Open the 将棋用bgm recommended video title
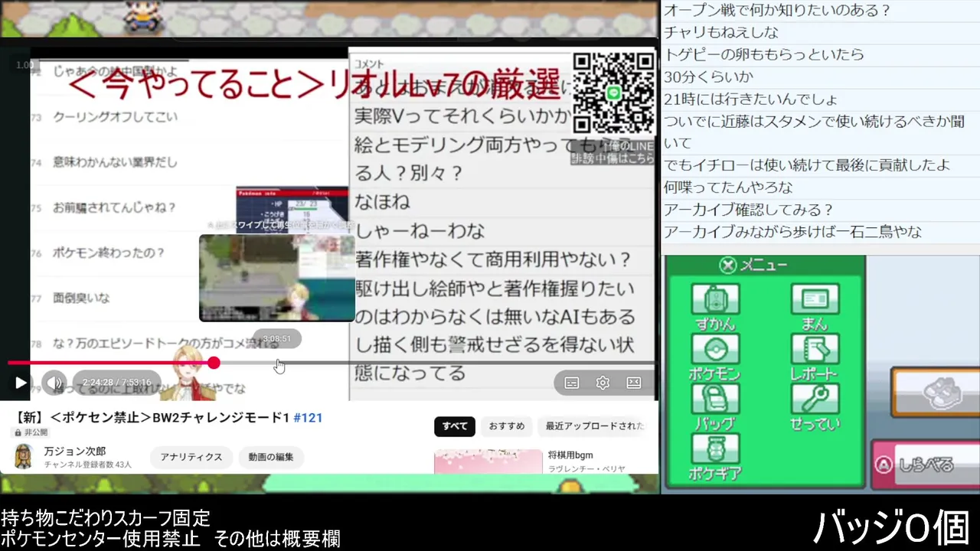Image resolution: width=980 pixels, height=551 pixels. (570, 455)
